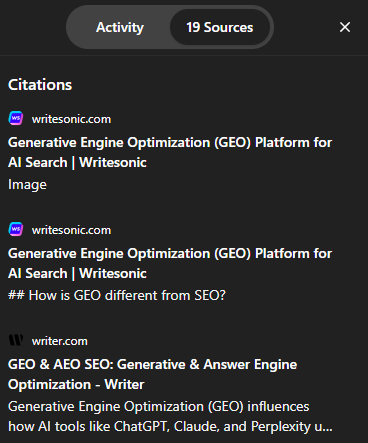Click the Writer.com logo icon
Viewport: 368px width, 443px height.
point(16,340)
